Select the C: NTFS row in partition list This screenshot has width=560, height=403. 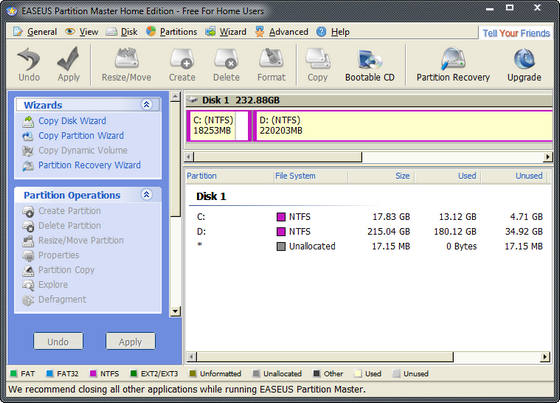coord(369,217)
